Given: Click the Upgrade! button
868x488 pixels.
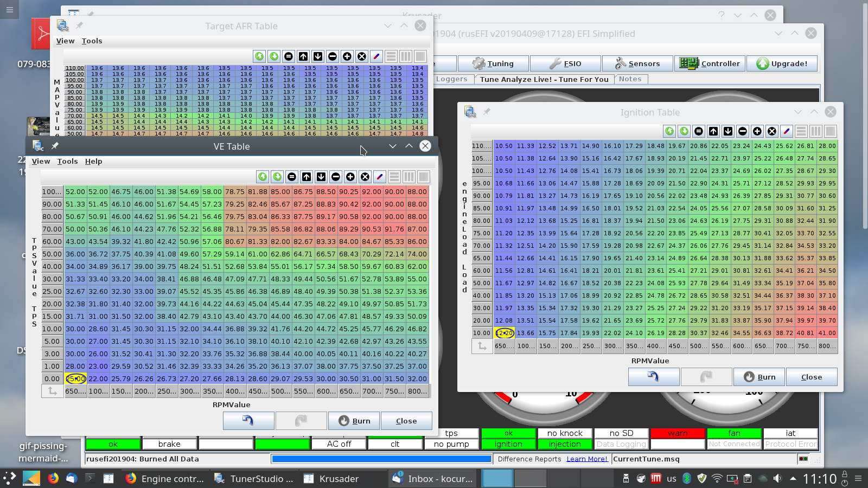Looking at the screenshot, I should point(782,63).
